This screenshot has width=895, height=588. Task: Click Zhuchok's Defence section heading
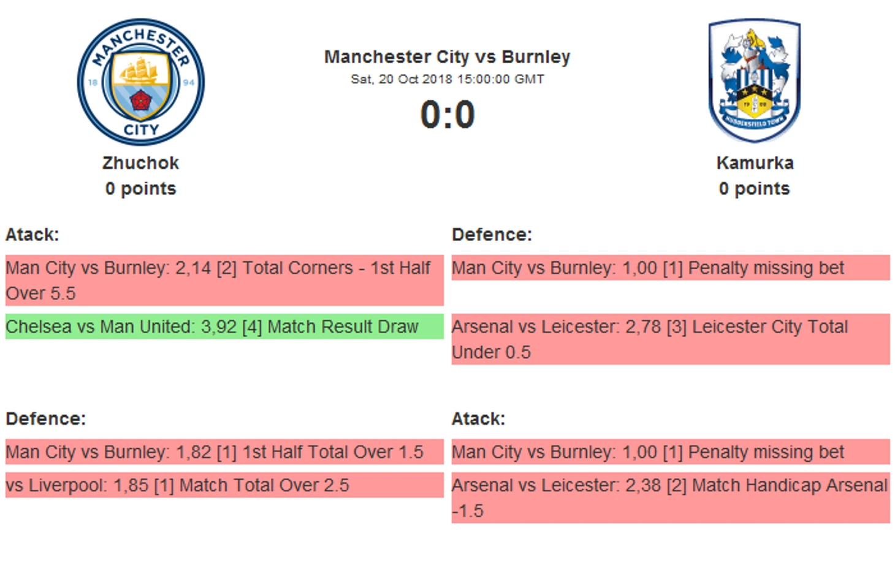click(x=46, y=419)
